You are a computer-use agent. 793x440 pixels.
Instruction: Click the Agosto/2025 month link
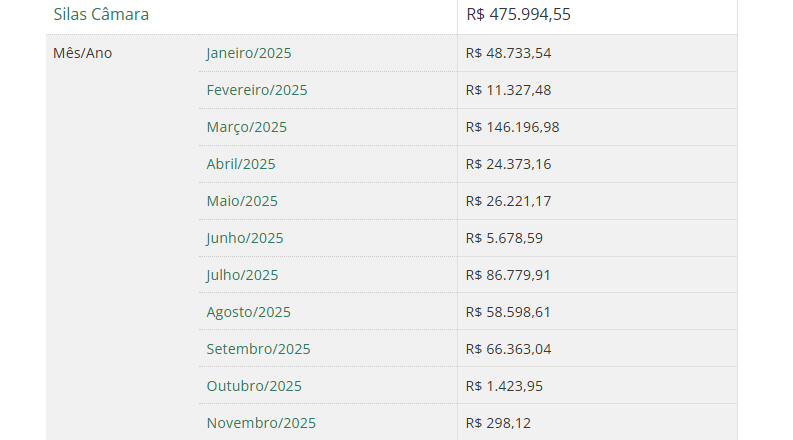pyautogui.click(x=249, y=312)
